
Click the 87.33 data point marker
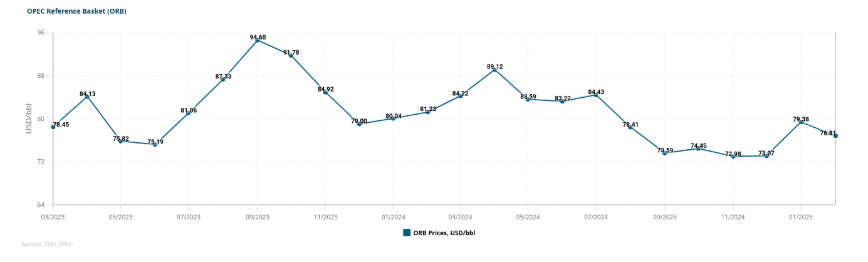pos(222,80)
